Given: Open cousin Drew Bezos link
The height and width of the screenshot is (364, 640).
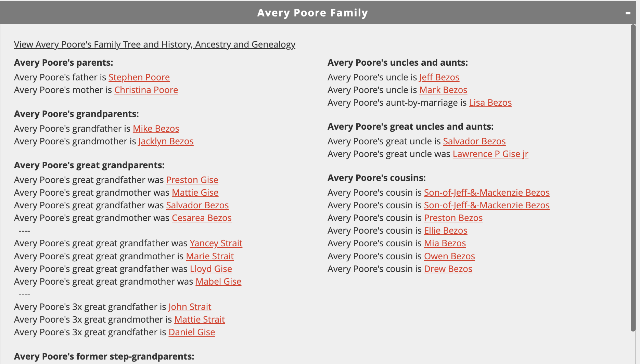Looking at the screenshot, I should (x=448, y=269).
